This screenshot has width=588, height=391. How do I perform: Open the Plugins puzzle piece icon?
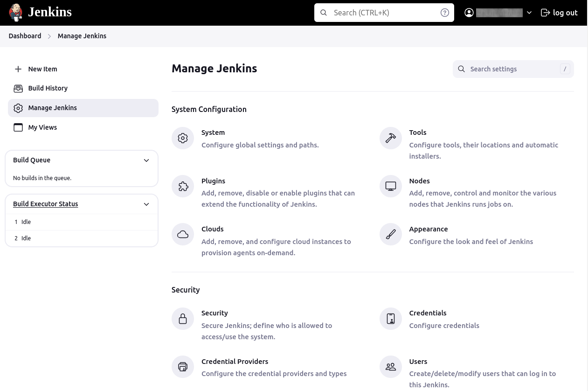coord(183,187)
